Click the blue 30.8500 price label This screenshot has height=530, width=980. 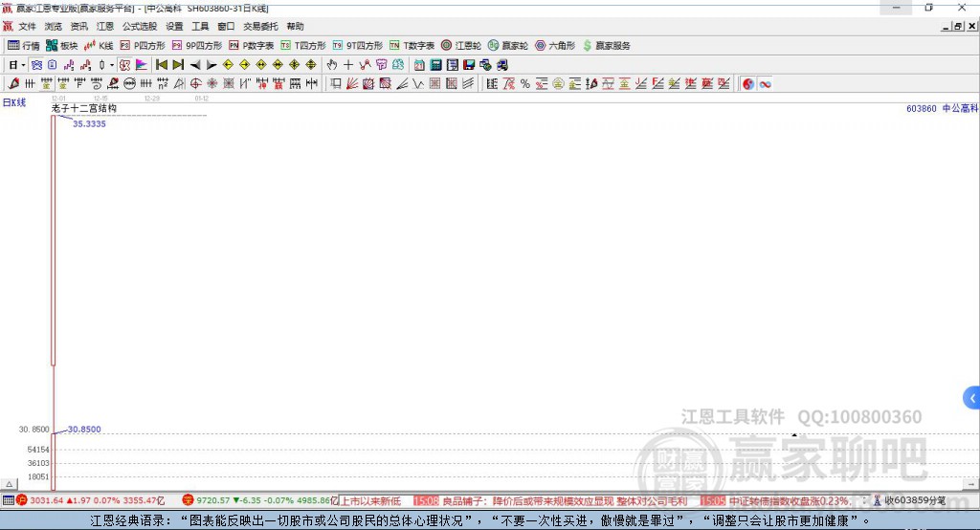84,430
